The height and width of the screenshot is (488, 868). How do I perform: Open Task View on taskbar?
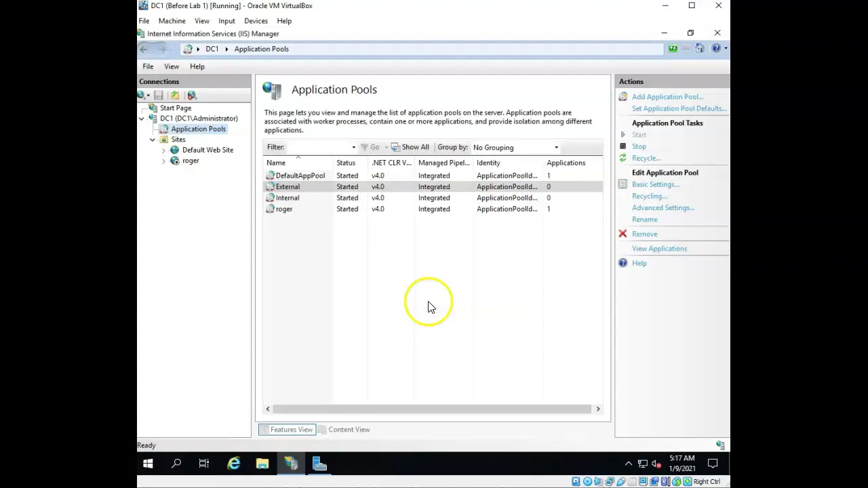pos(204,464)
